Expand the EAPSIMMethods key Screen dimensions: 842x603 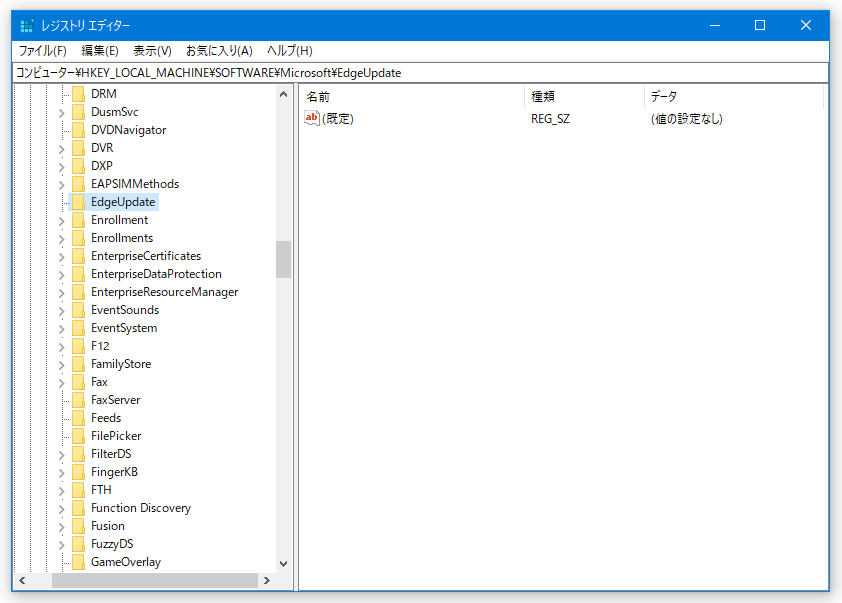point(61,185)
